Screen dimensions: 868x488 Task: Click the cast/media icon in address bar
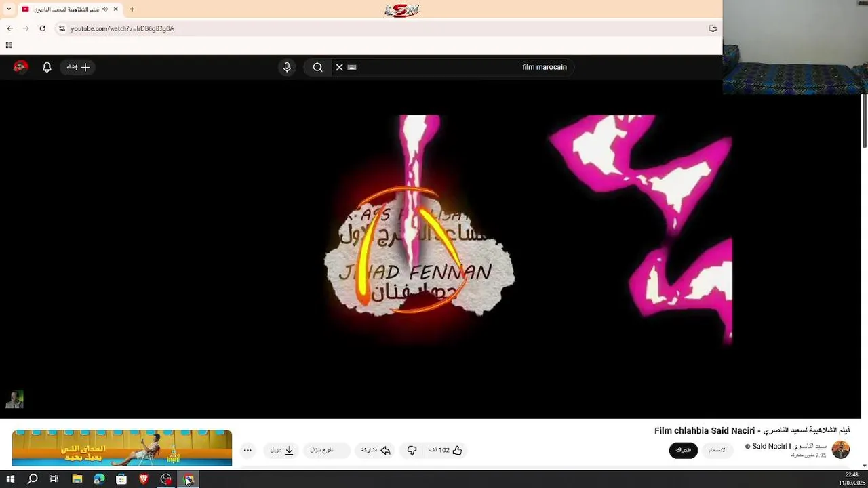712,28
